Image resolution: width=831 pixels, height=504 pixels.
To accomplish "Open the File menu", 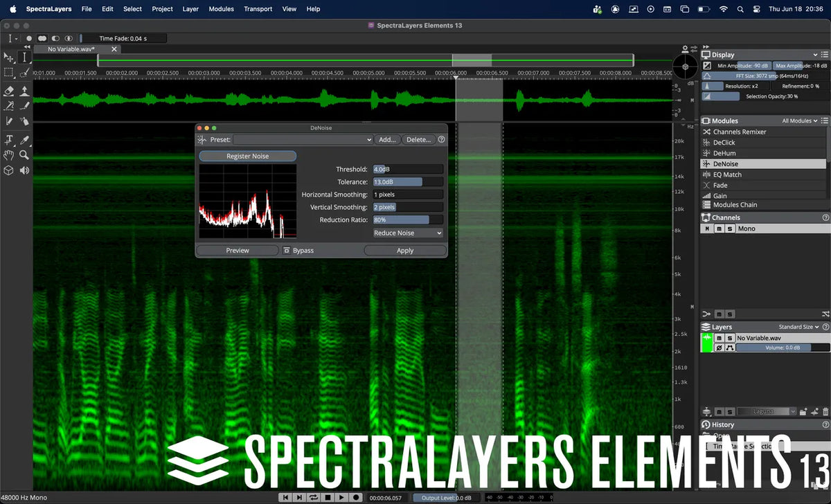I will pos(86,9).
